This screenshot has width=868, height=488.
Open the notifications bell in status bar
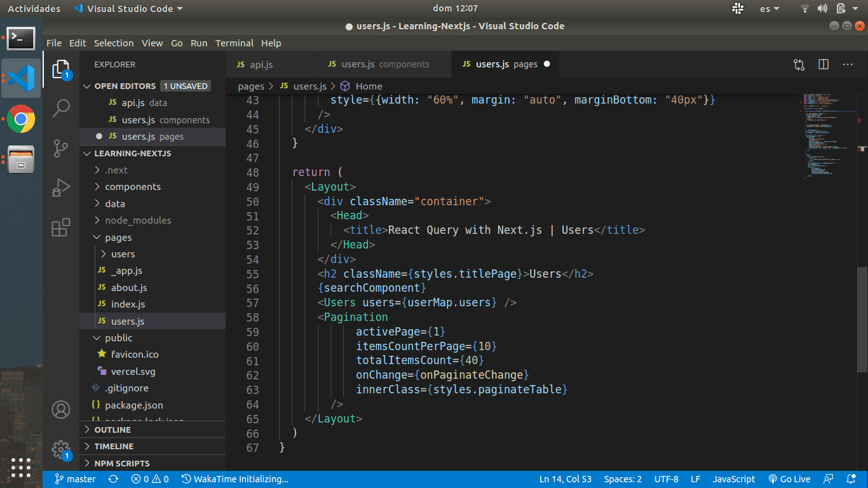tap(851, 479)
